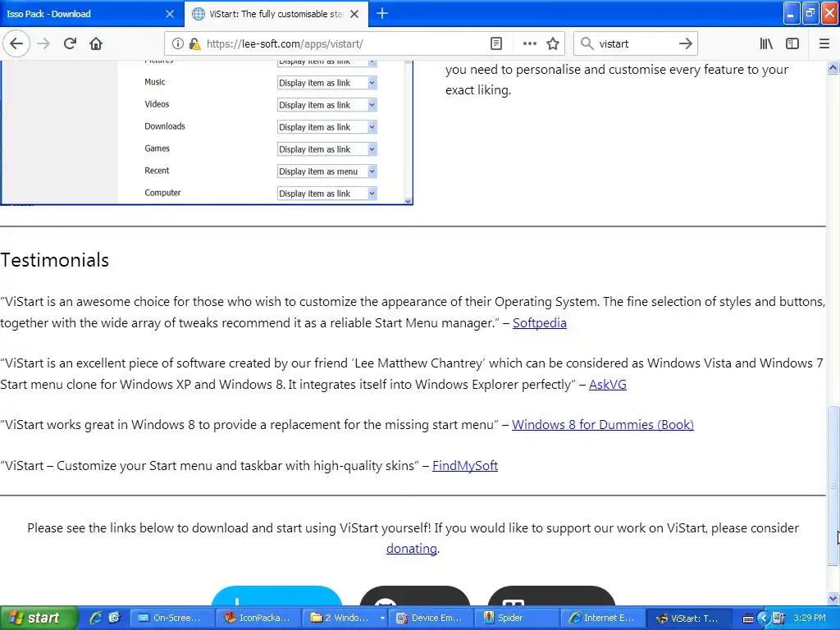Image resolution: width=840 pixels, height=630 pixels.
Task: Switch to Spider taskbar item
Action: tap(518, 618)
